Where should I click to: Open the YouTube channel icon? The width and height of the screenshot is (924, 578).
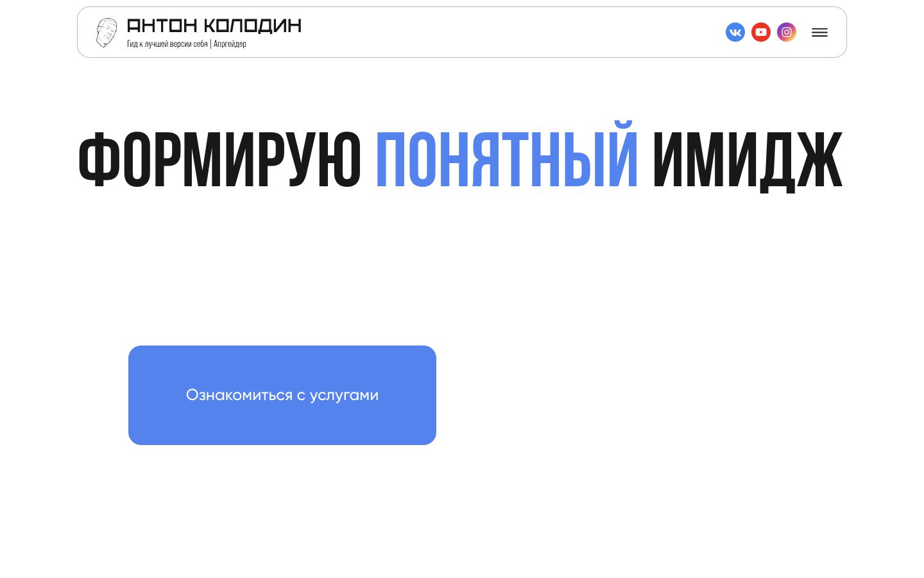(761, 32)
